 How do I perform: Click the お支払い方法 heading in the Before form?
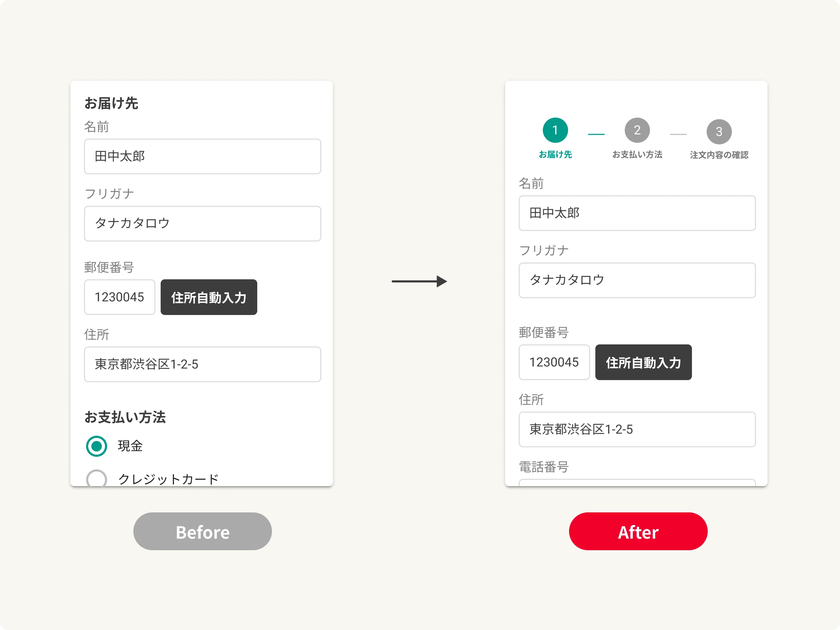[x=125, y=417]
